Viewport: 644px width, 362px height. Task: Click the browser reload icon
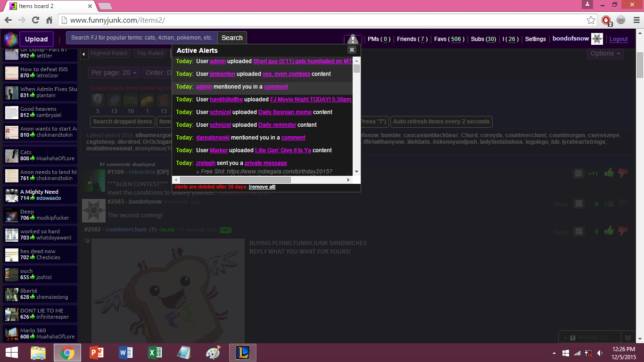click(35, 20)
